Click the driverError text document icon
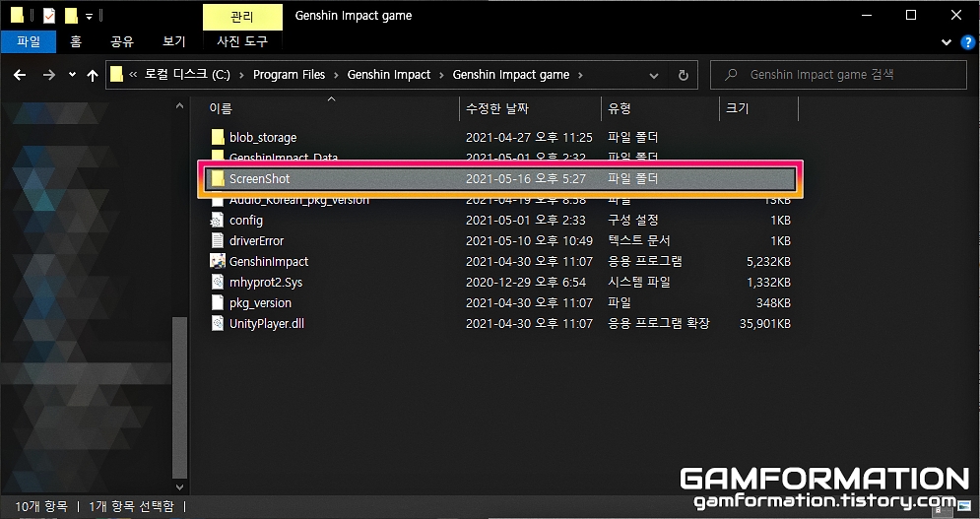The height and width of the screenshot is (519, 980). pyautogui.click(x=218, y=240)
